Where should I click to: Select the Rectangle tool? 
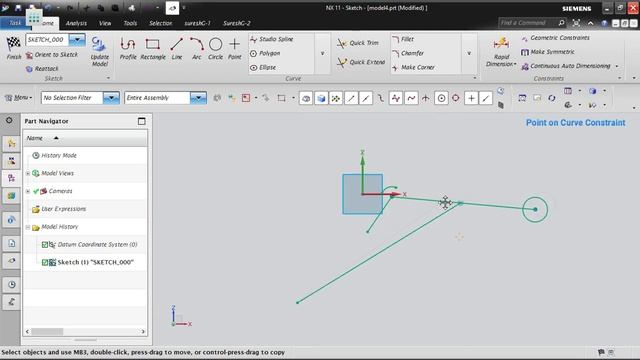(153, 49)
